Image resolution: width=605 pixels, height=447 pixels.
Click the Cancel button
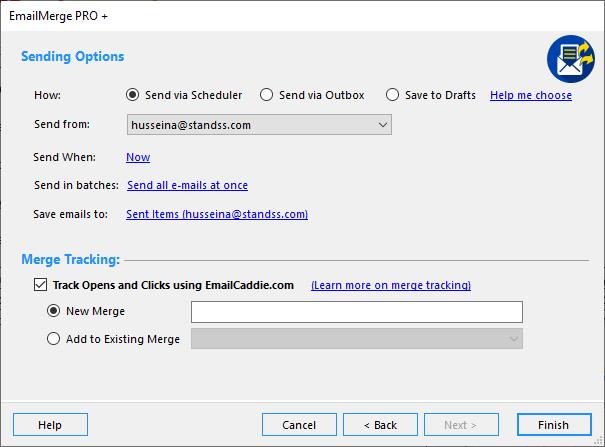point(299,425)
